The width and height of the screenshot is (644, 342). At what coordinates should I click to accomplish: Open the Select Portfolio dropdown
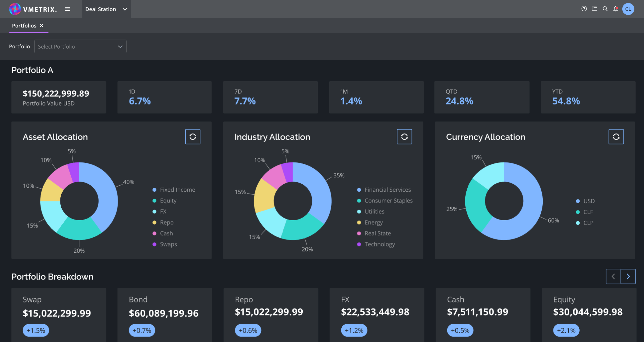click(80, 47)
